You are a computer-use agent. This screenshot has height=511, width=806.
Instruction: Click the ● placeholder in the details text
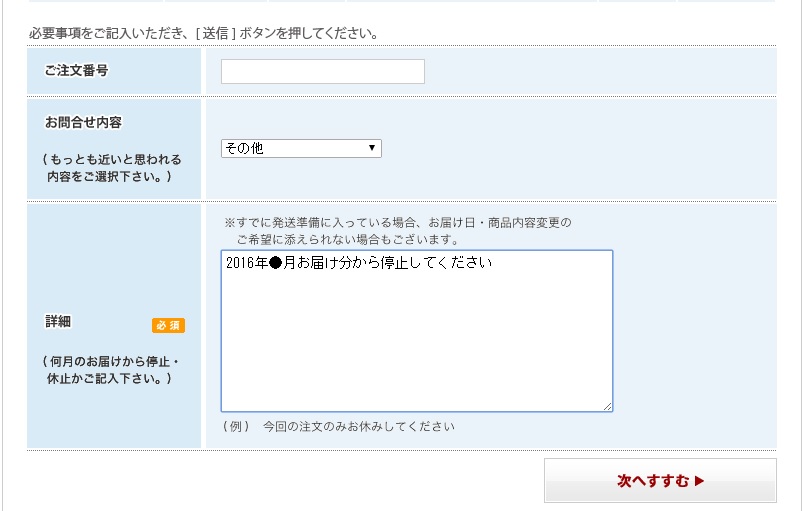tap(276, 263)
